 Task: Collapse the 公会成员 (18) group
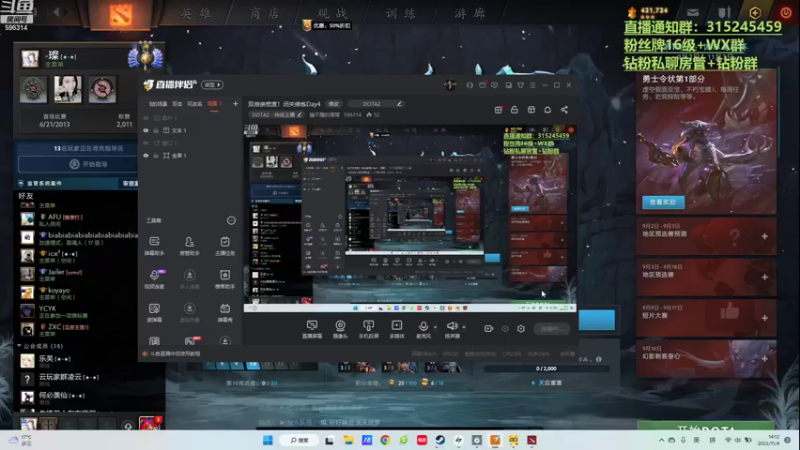pos(19,346)
